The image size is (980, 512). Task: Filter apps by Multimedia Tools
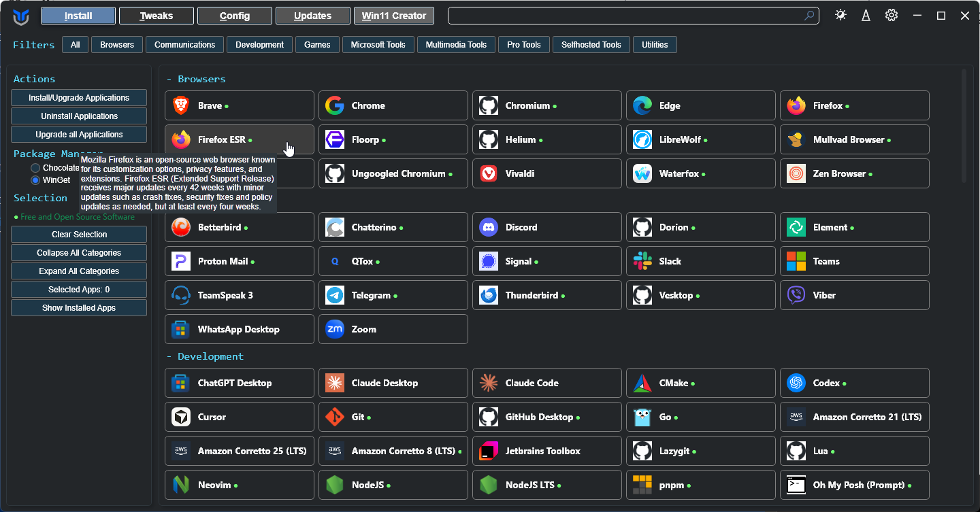click(456, 45)
